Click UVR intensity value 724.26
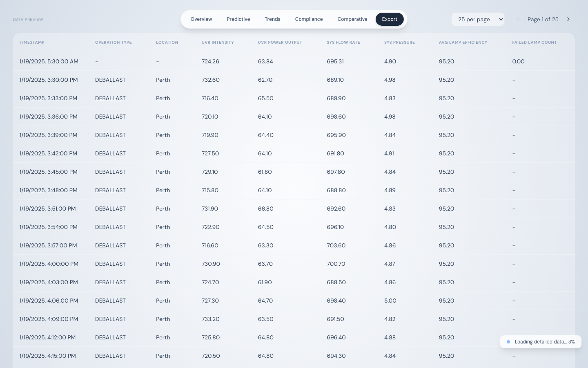Screen dimensions: 588x368 click(x=210, y=61)
